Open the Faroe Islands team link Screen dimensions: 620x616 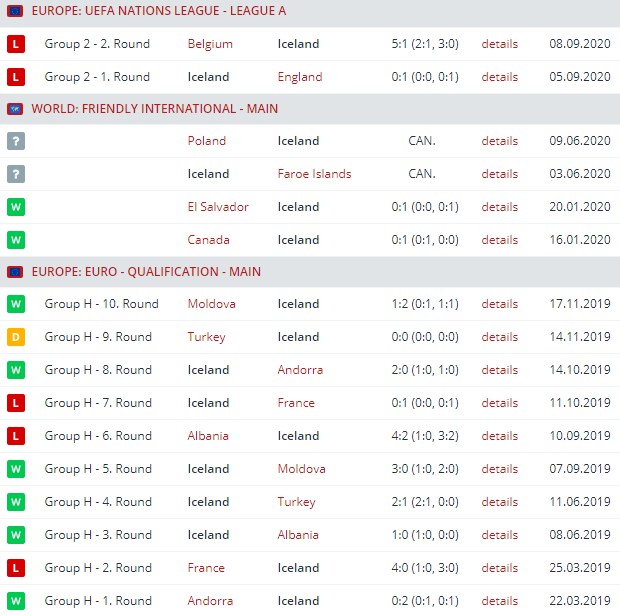(314, 174)
